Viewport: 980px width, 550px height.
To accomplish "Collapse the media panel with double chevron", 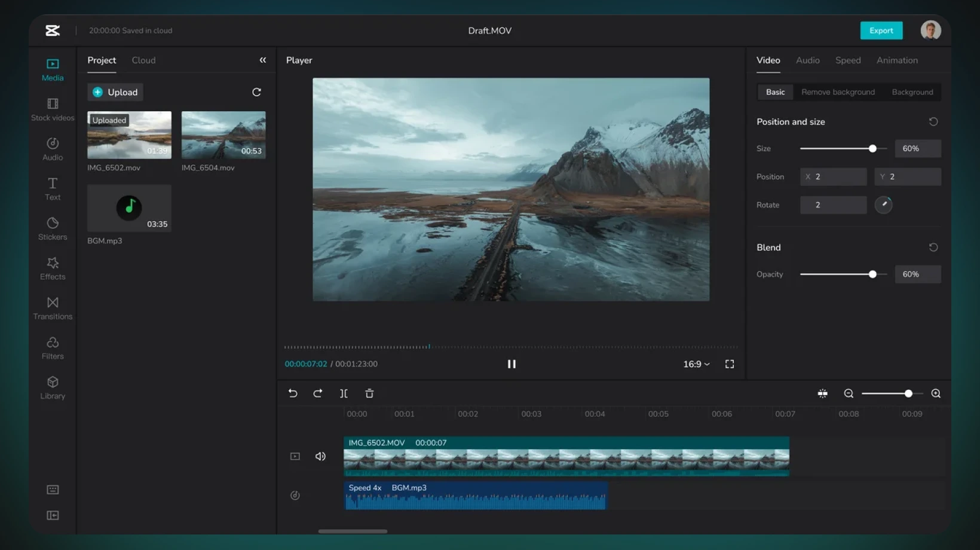I will (x=262, y=60).
